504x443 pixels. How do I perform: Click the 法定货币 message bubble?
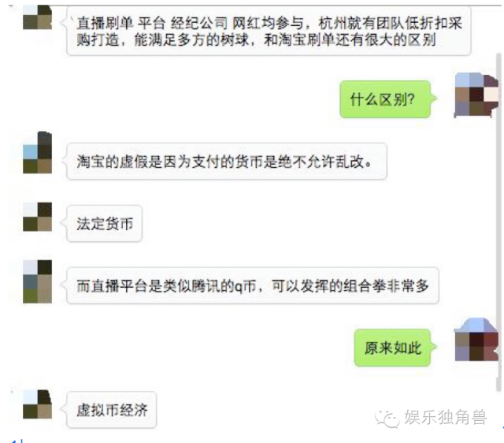pos(104,223)
